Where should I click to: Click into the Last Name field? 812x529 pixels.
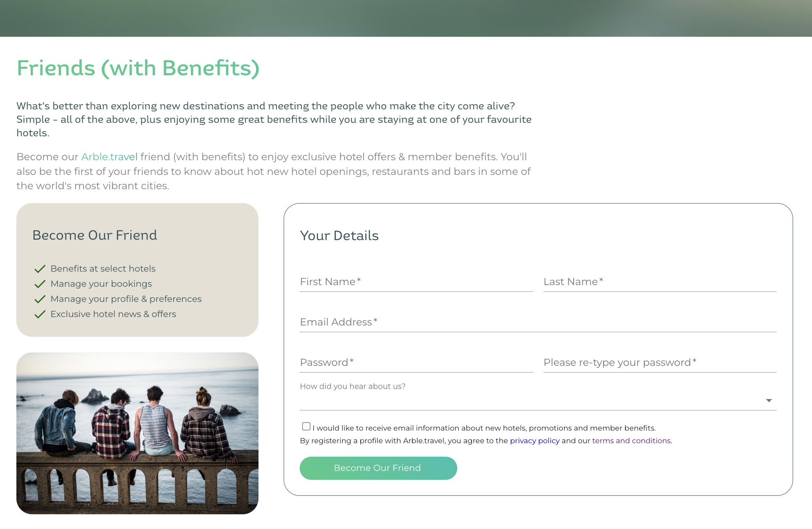click(659, 282)
